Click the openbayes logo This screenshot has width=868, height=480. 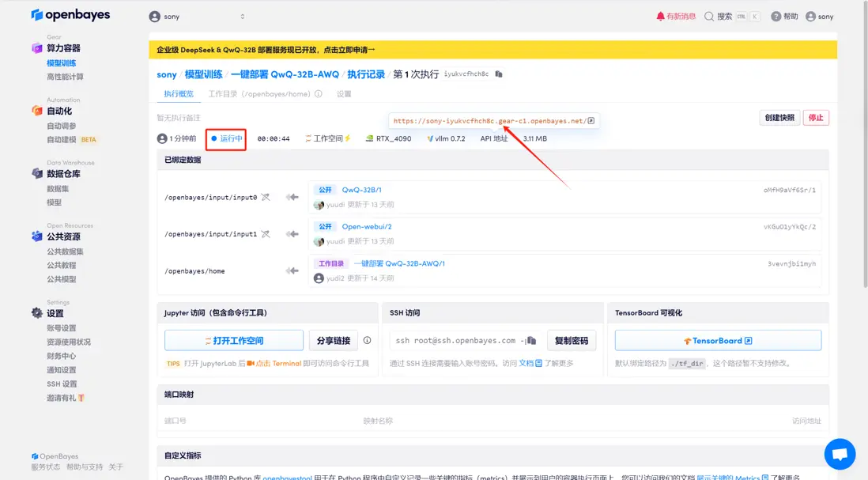pyautogui.click(x=70, y=15)
